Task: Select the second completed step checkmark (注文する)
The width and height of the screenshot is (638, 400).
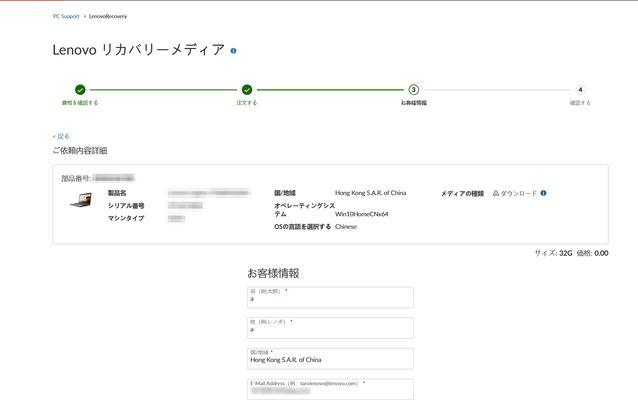Action: [247, 90]
